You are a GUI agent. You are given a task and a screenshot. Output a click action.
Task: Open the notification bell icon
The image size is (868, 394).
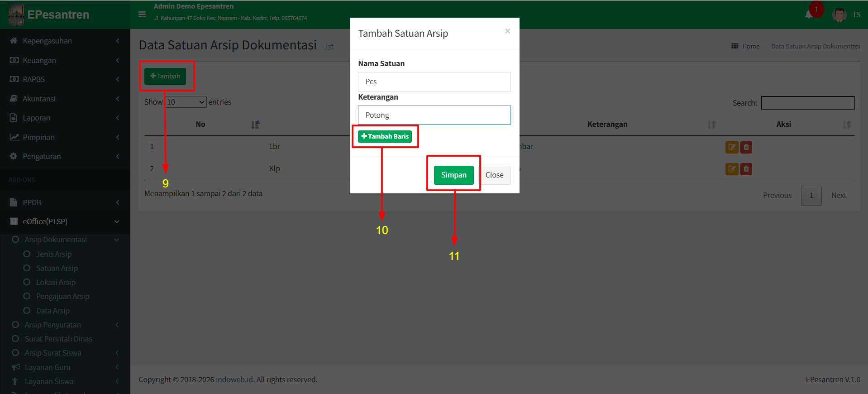click(809, 14)
